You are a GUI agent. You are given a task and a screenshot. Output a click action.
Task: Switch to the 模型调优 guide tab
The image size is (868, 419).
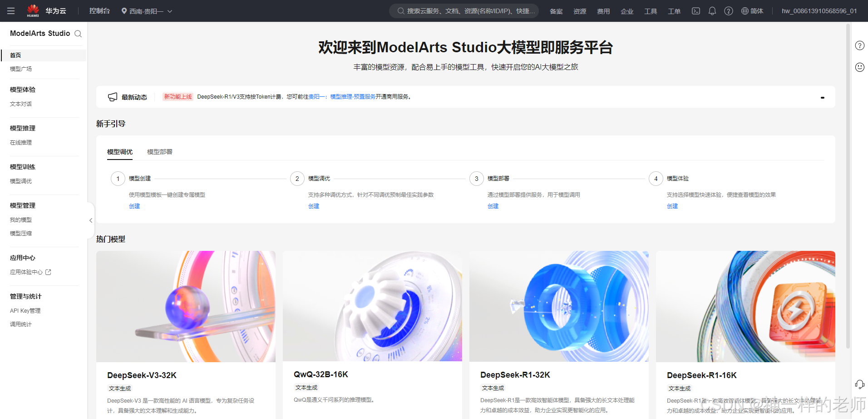(x=120, y=152)
